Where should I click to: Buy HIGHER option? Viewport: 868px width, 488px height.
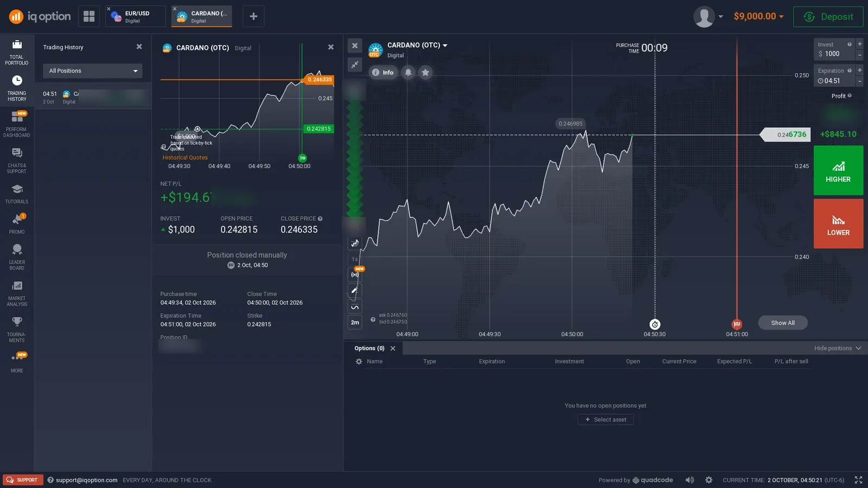coord(838,170)
